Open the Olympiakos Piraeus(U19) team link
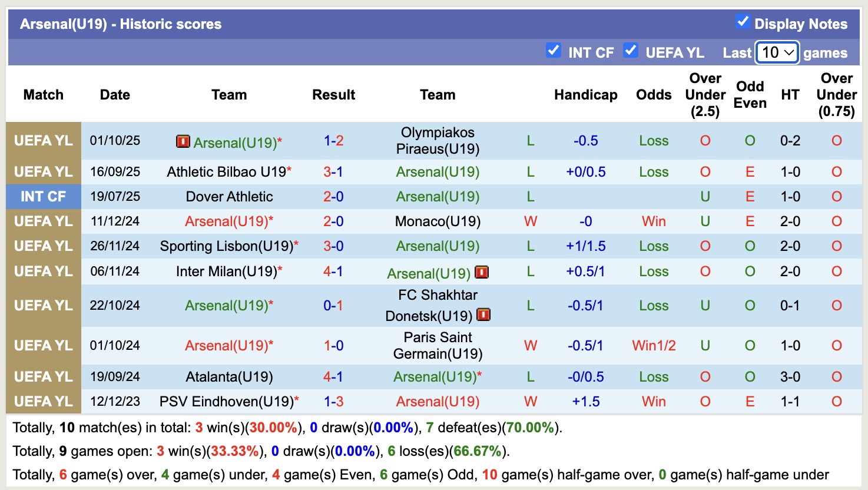Screen dimensions: 868x490 pyautogui.click(x=438, y=141)
